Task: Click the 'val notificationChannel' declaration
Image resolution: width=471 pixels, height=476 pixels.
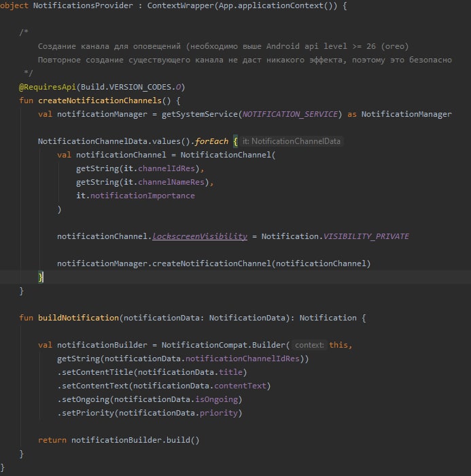Action: point(111,155)
